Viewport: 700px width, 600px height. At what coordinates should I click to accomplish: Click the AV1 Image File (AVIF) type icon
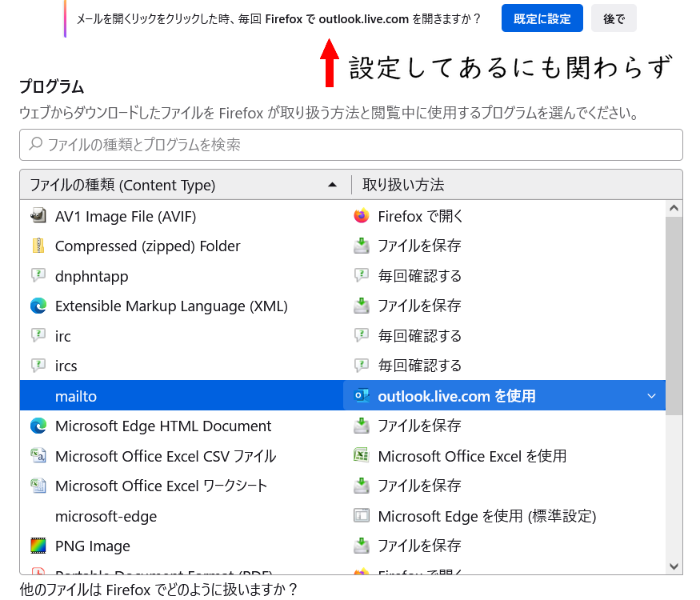[x=38, y=216]
